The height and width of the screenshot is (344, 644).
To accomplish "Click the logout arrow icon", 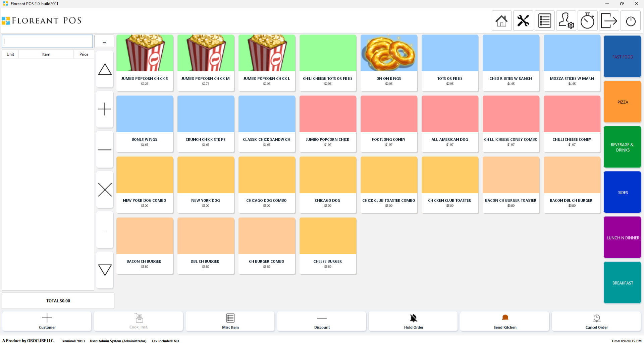I will (x=609, y=21).
